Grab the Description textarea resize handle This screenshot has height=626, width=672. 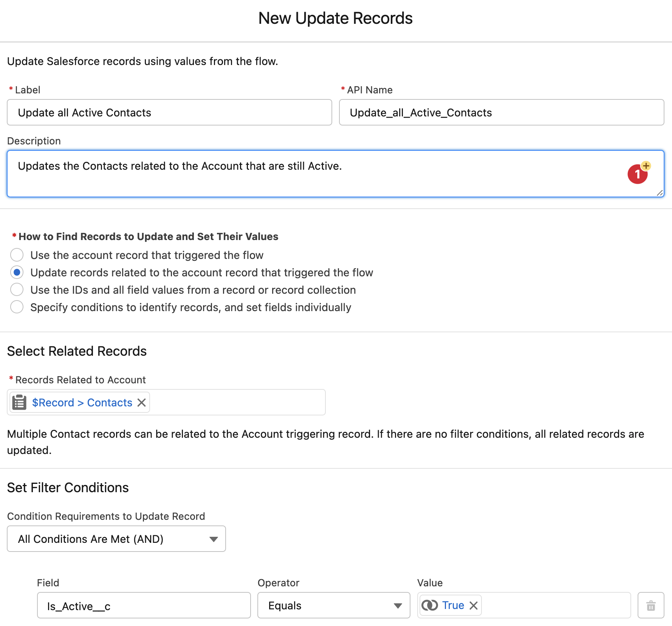coord(660,193)
